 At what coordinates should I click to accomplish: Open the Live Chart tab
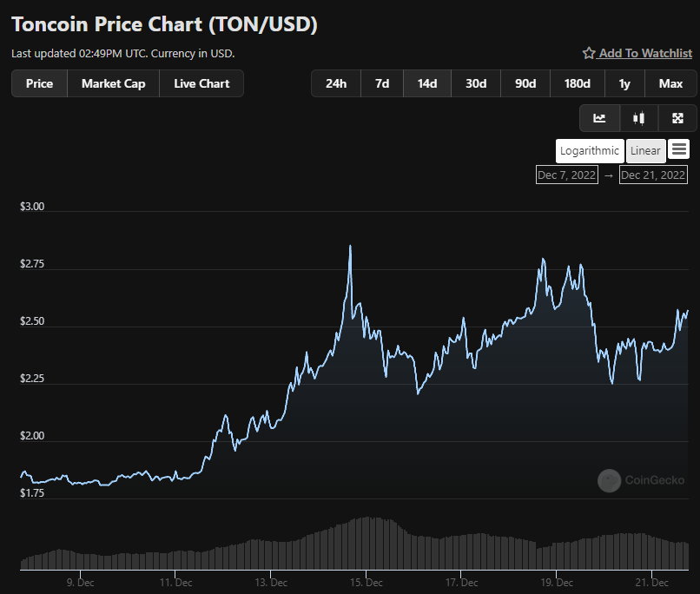click(201, 83)
